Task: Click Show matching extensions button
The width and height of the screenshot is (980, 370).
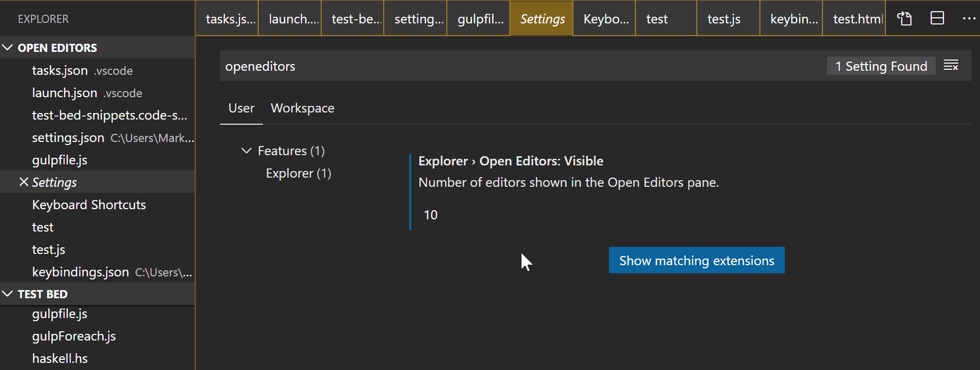Action: (696, 261)
